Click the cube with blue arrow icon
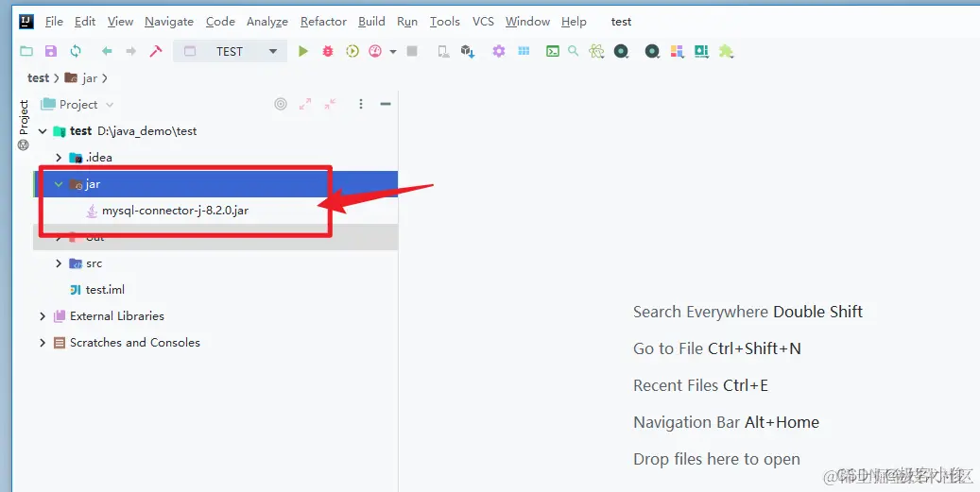980x492 pixels. click(468, 51)
